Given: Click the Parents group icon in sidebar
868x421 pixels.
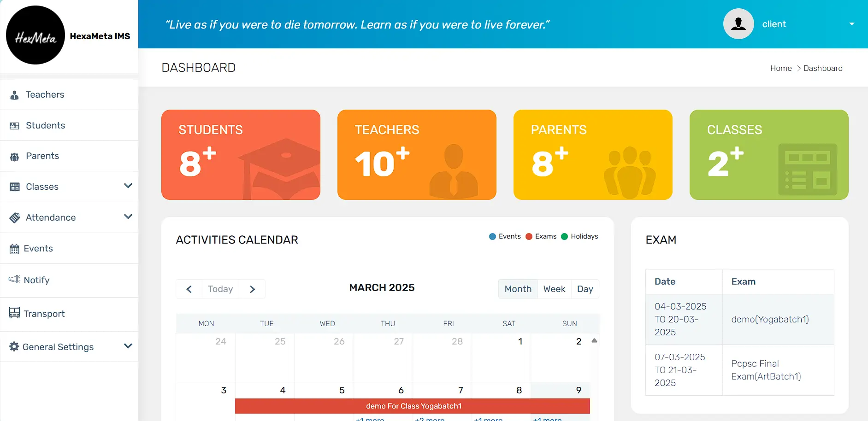Looking at the screenshot, I should click(15, 157).
